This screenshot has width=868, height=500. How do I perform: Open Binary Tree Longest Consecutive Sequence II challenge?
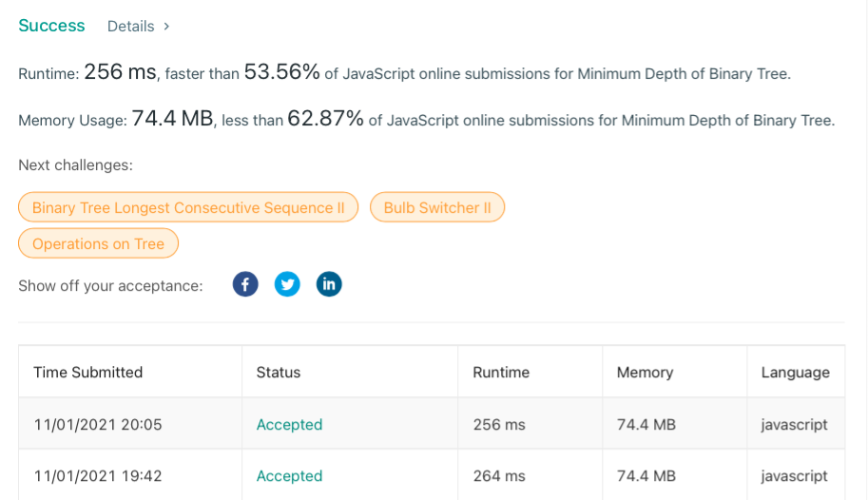188,207
